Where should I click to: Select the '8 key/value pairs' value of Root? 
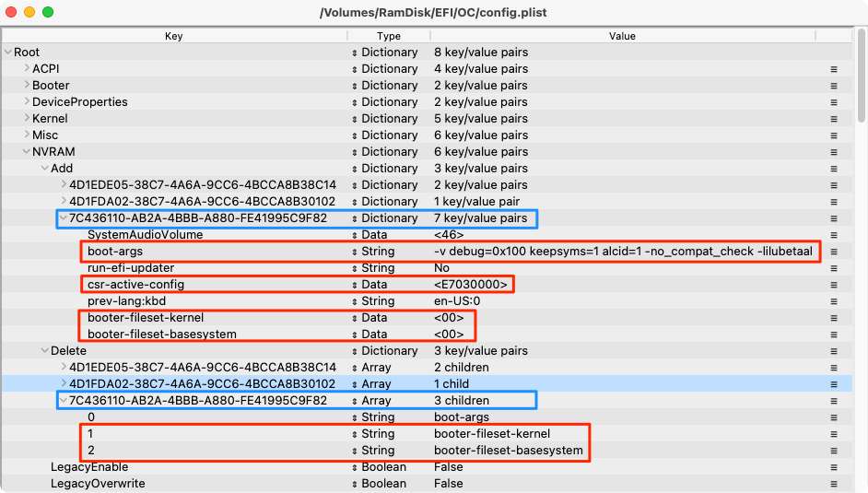pyautogui.click(x=481, y=52)
